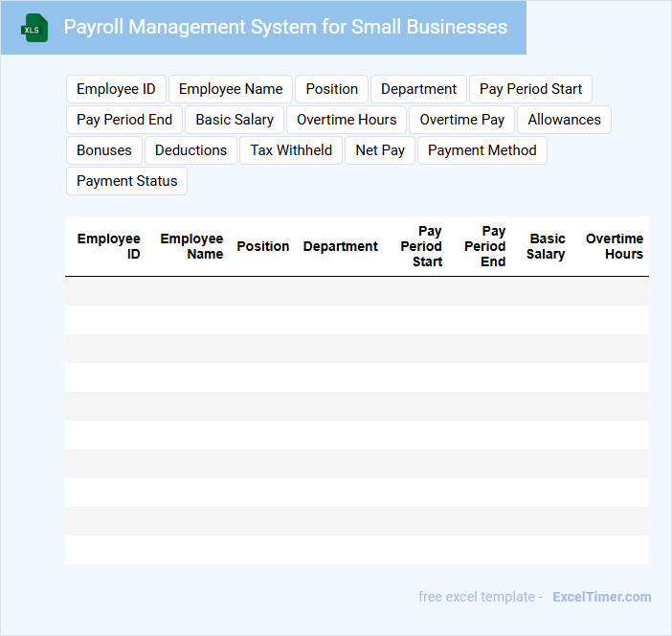This screenshot has width=672, height=636.
Task: Select the Payment Method tag
Action: pos(482,150)
